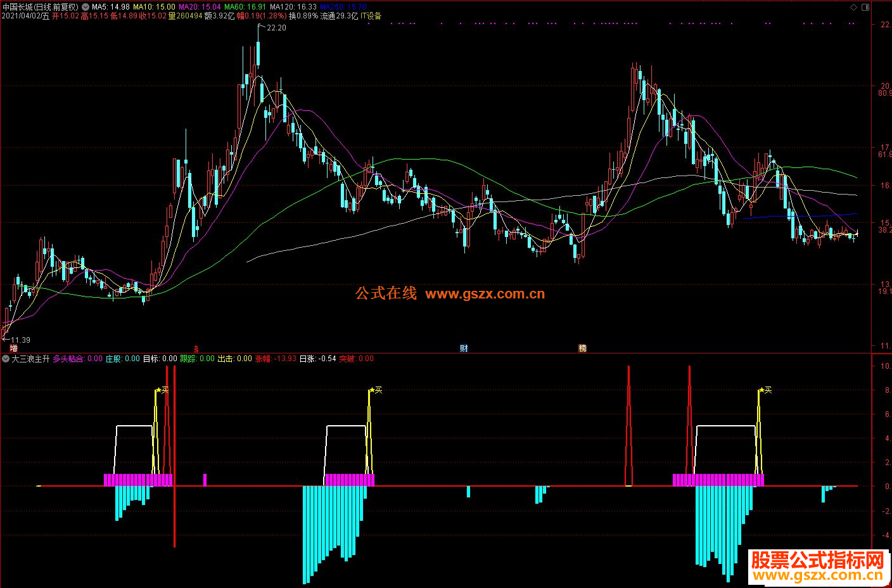Click the 目标 indicator value
The width and height of the screenshot is (892, 588).
(x=160, y=359)
